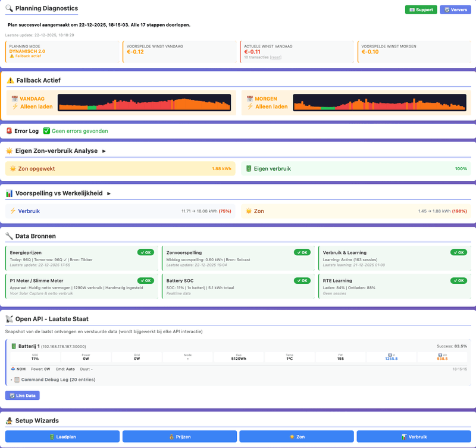476x448 pixels.
Task: Click the magnifying glass icon beside Planning Diagnostics
Action: click(9, 8)
